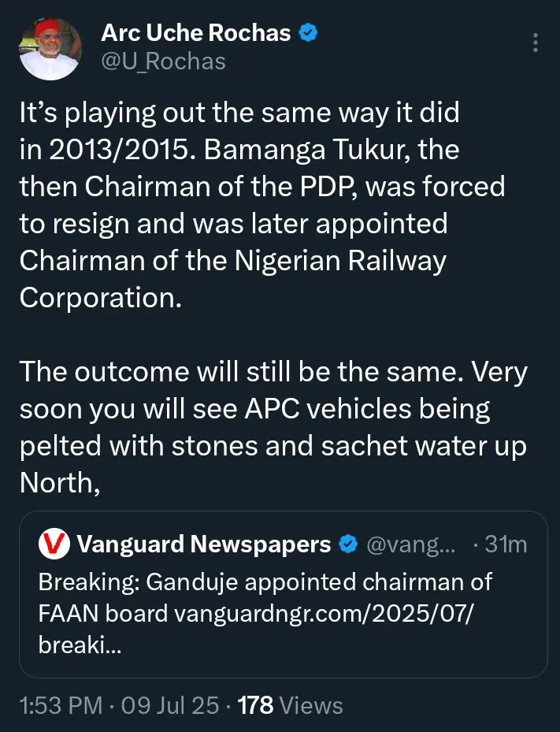Open the Vanguard Newspapers account name

(203, 544)
